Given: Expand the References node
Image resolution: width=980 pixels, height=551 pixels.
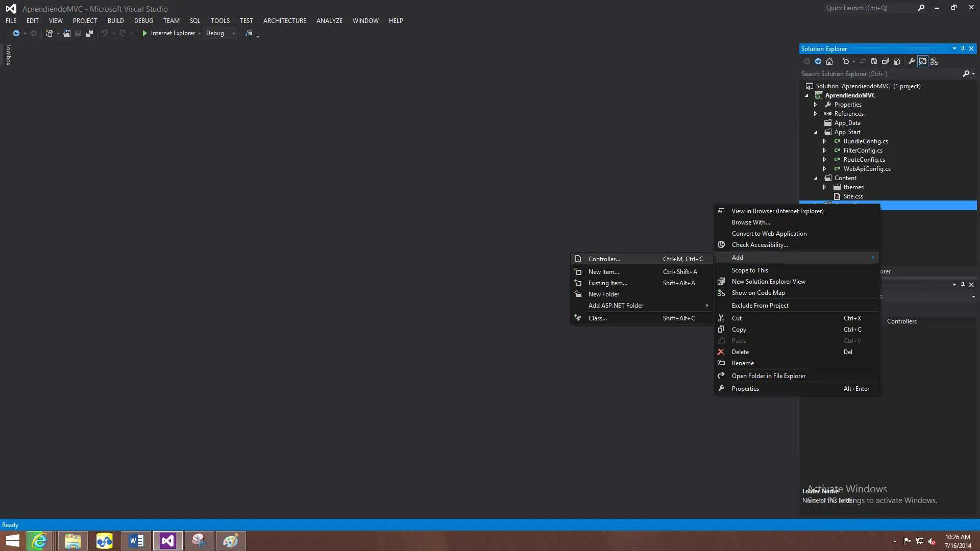Looking at the screenshot, I should [816, 114].
